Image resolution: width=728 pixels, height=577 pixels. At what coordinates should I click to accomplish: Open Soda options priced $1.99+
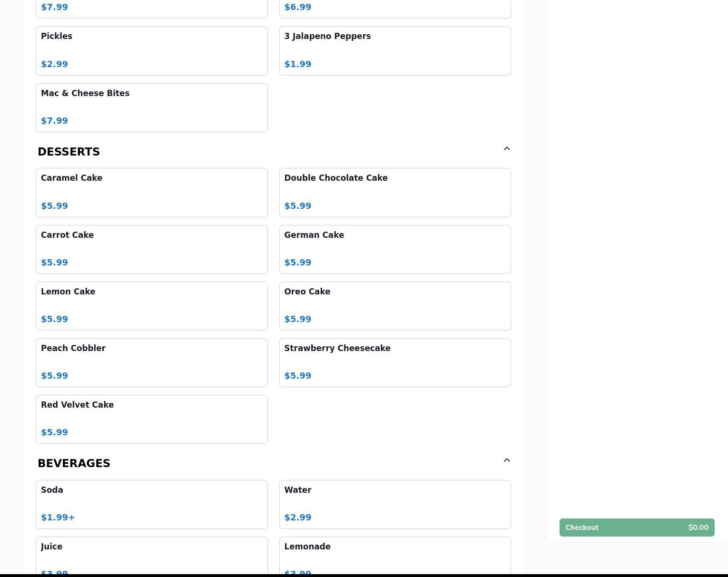coord(152,504)
